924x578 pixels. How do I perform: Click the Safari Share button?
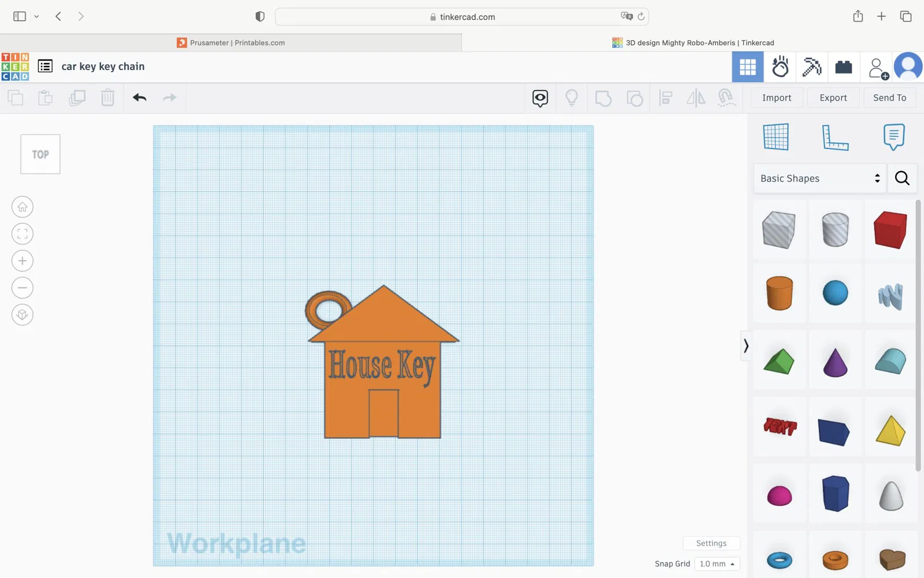[858, 16]
